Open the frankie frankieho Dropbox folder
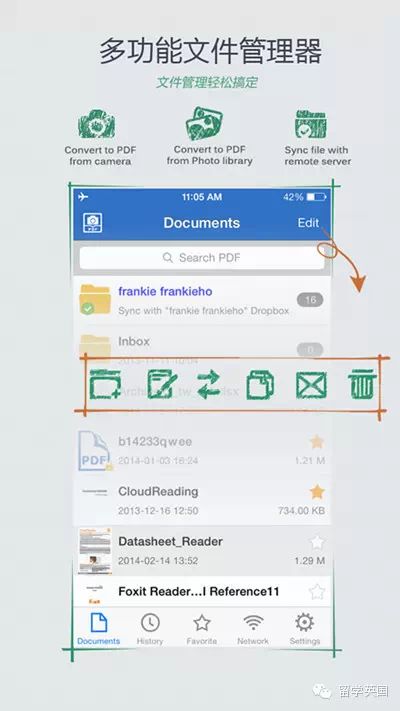Image resolution: width=400 pixels, height=711 pixels. point(202,300)
